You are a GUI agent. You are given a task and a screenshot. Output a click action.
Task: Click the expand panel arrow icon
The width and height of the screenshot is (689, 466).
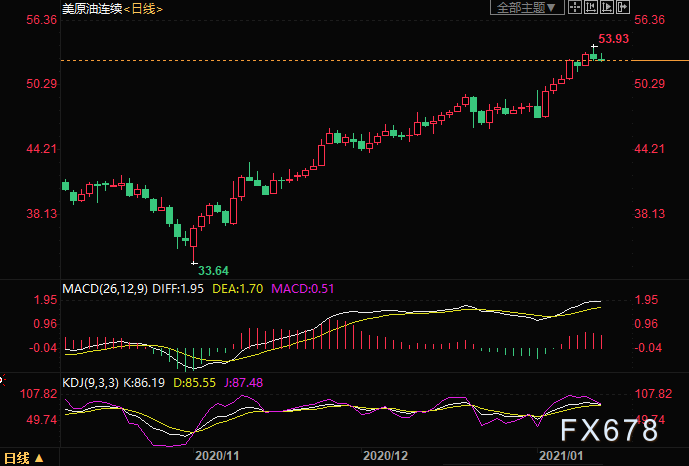623,7
